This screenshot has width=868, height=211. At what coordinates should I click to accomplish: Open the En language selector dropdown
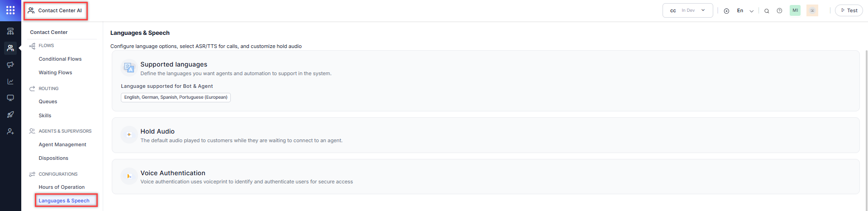pyautogui.click(x=745, y=11)
